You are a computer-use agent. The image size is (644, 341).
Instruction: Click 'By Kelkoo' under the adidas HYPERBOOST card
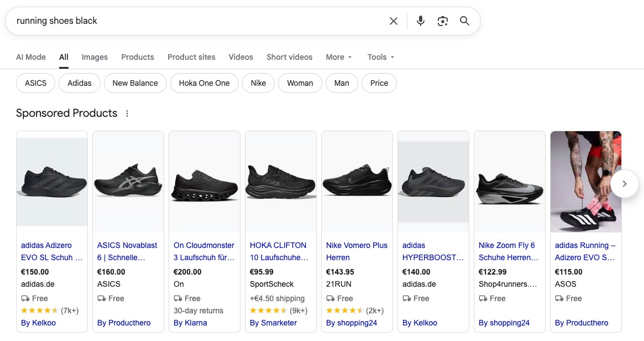tap(420, 323)
